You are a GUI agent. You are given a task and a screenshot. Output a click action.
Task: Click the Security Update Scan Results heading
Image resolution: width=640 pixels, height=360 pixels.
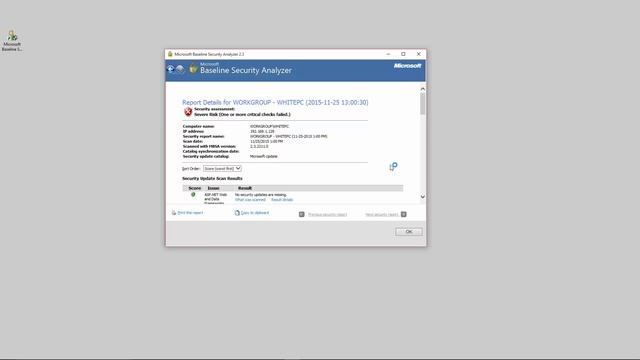click(x=212, y=178)
